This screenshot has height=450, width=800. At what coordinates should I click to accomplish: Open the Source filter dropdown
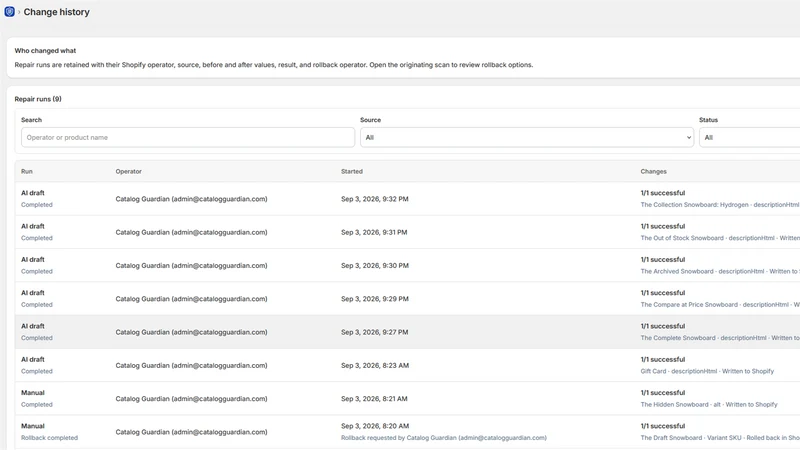(x=527, y=137)
